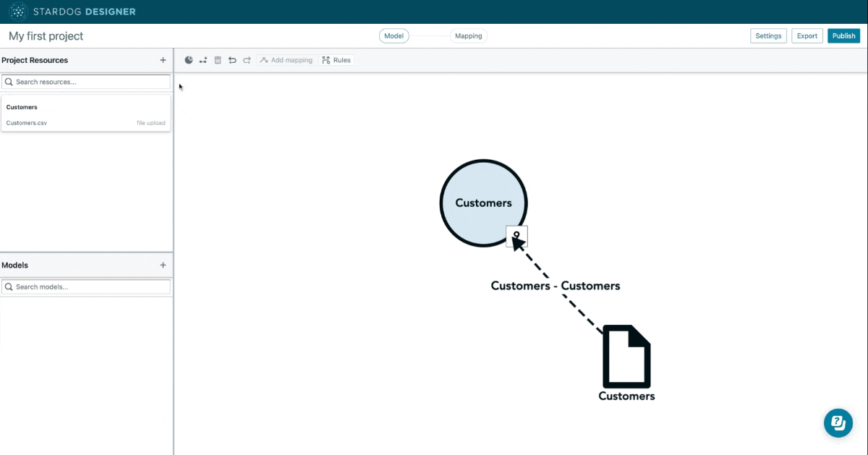Viewport: 868px width, 455px height.
Task: Open project Settings
Action: click(x=768, y=36)
